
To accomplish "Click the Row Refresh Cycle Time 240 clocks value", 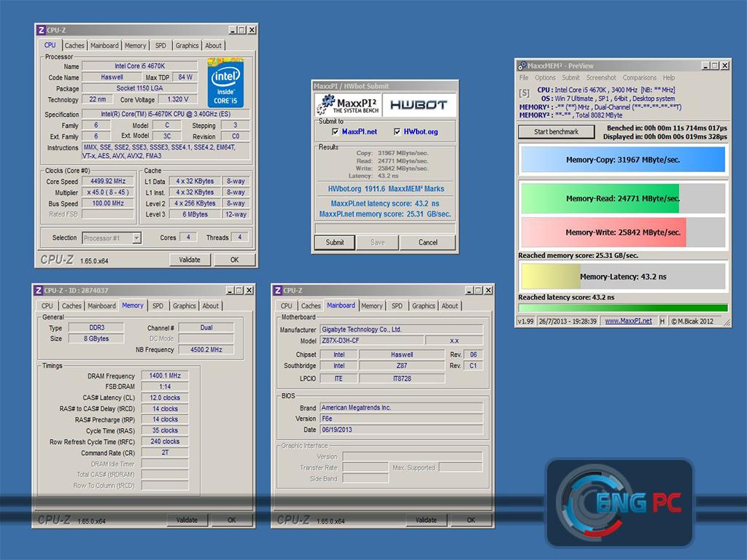I will (x=165, y=441).
